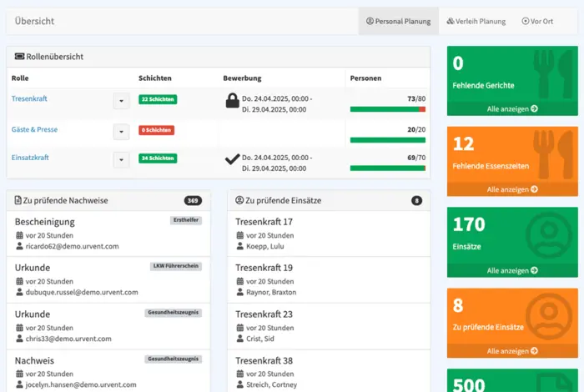Open the Personal Planung tab
584x392 pixels.
[398, 21]
